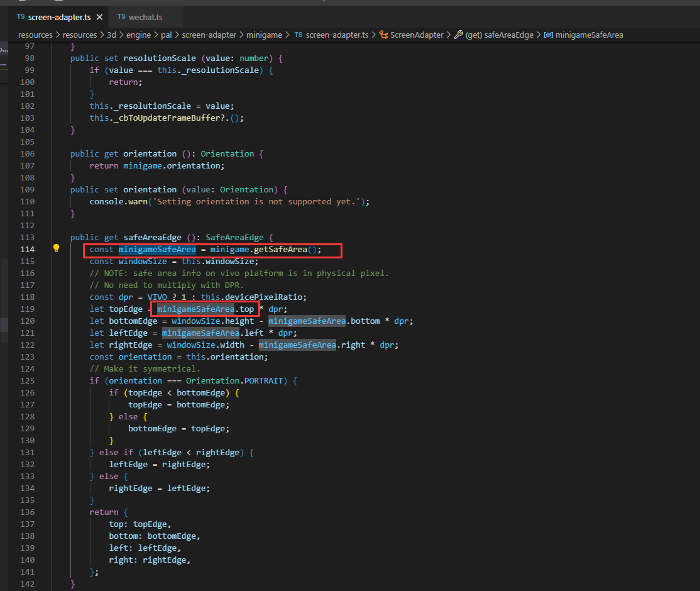
Task: Open the ScreenAdapter breadcrumb dropdown
Action: pyautogui.click(x=417, y=35)
